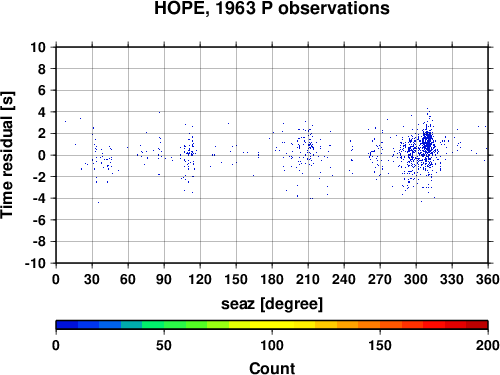Click the dark blue segment of colorbar
Viewport: 500px width, 375px height.
pyautogui.click(x=67, y=325)
